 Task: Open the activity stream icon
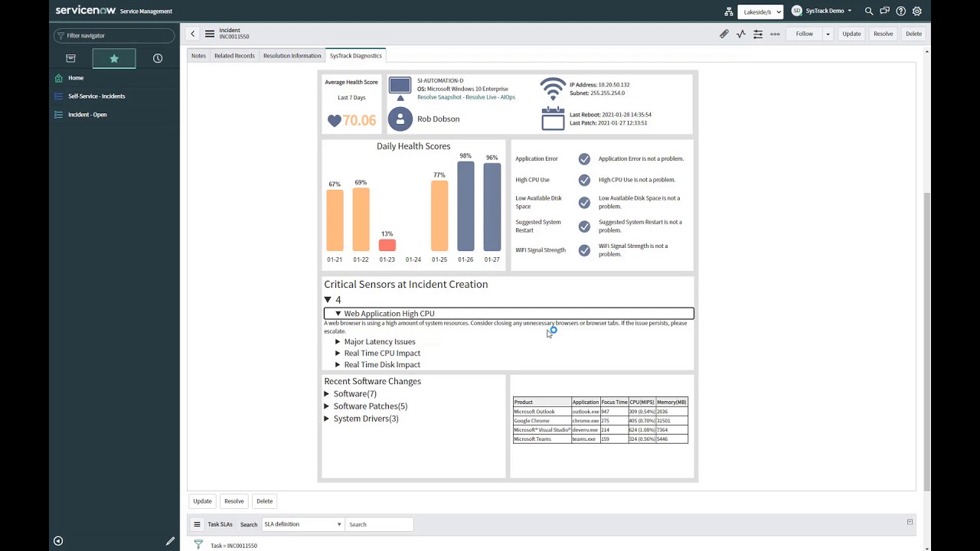click(x=741, y=34)
